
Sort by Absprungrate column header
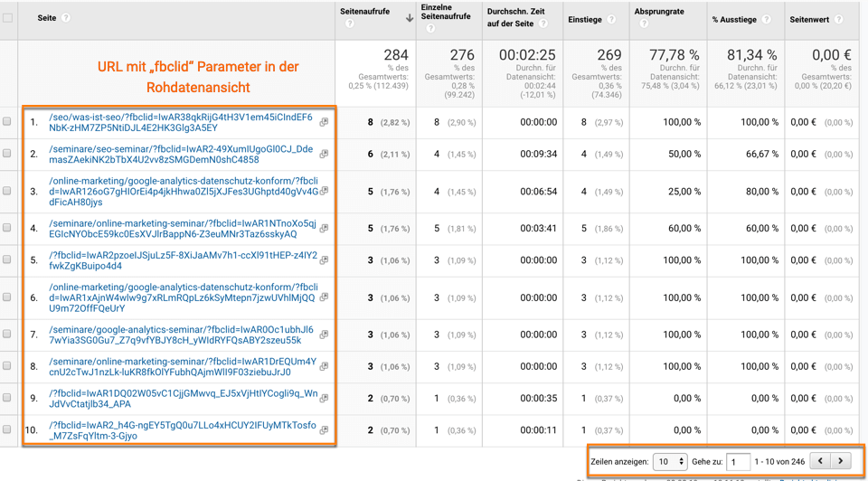tap(659, 11)
